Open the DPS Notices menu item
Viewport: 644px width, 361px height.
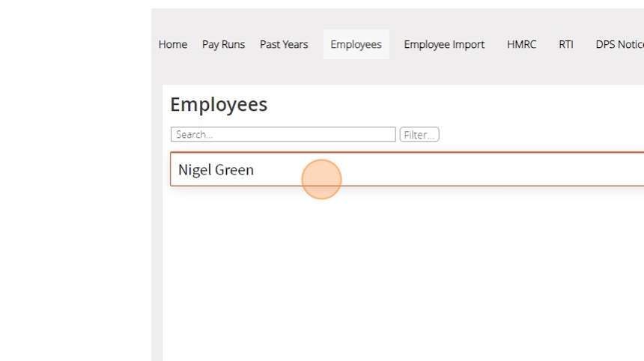[x=619, y=44]
